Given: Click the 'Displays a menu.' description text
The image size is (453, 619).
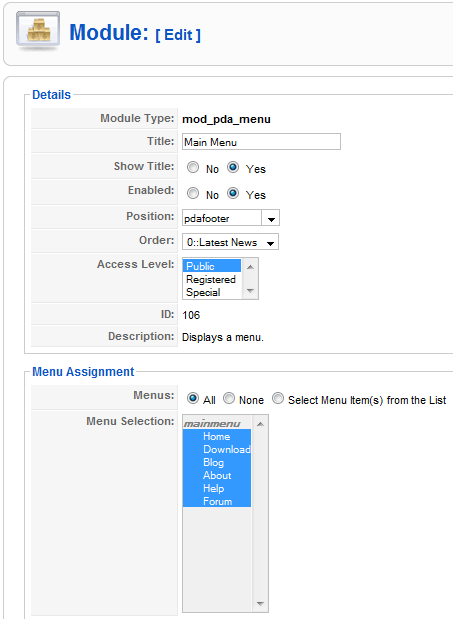Looking at the screenshot, I should pos(223,338).
